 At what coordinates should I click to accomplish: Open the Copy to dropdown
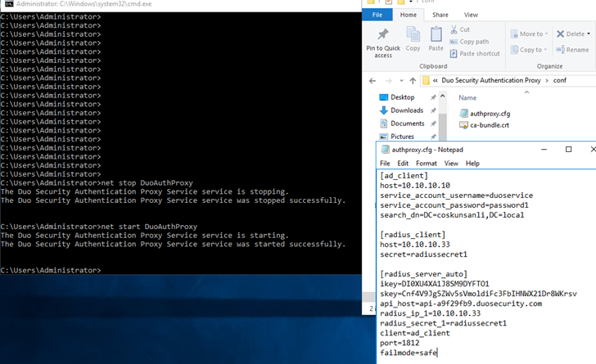tap(529, 50)
